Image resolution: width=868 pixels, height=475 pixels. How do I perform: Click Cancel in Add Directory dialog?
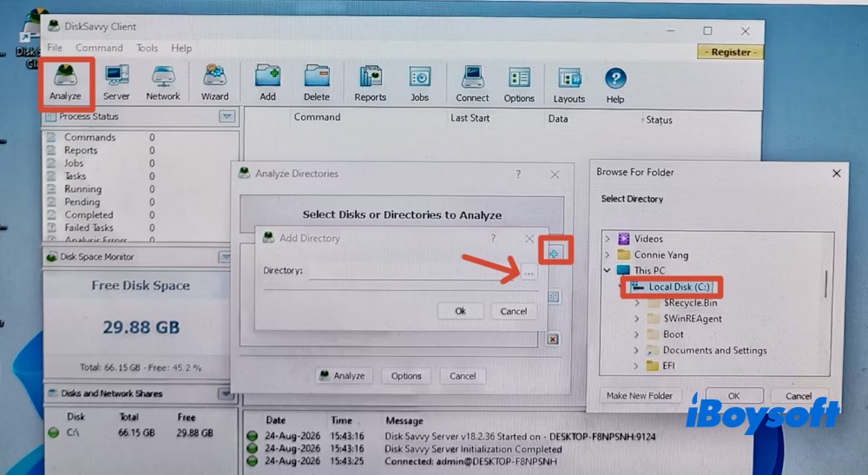click(513, 311)
